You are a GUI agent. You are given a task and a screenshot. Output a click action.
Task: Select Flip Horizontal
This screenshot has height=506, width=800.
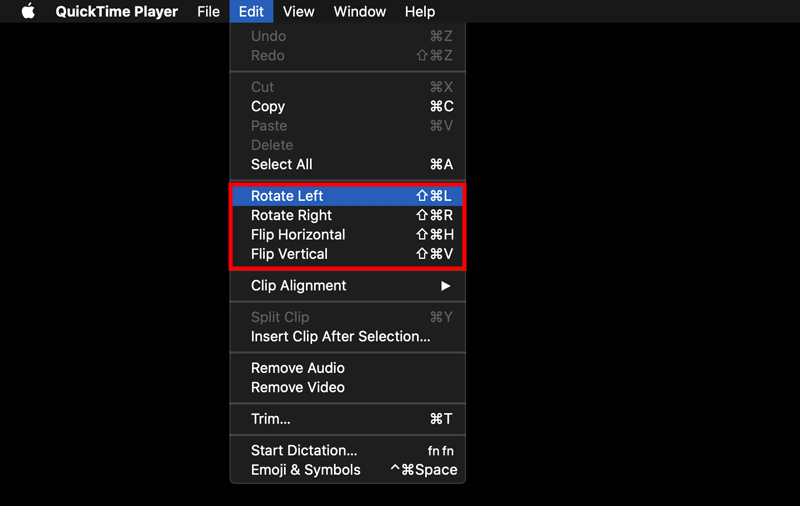coord(347,235)
